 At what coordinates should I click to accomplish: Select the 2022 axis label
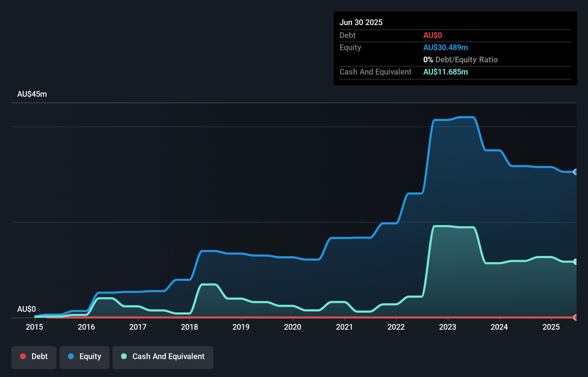point(396,327)
